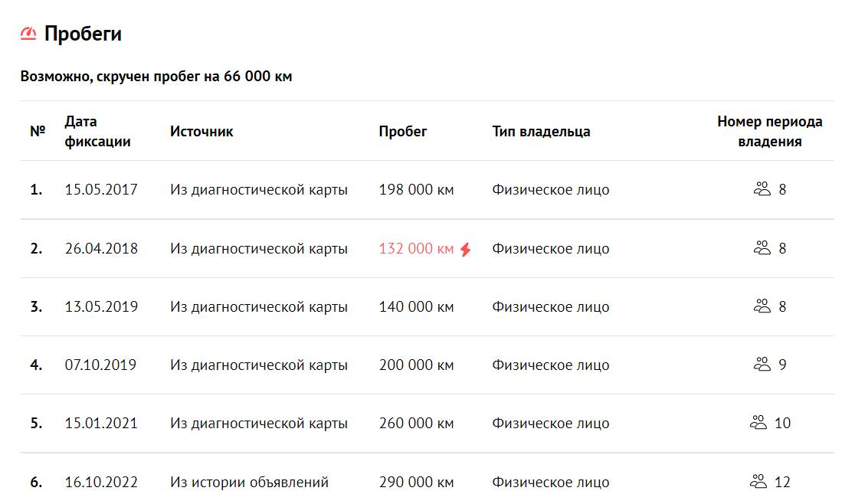Click the owners icon next to period 9
Image resolution: width=855 pixels, height=504 pixels.
pos(762,365)
